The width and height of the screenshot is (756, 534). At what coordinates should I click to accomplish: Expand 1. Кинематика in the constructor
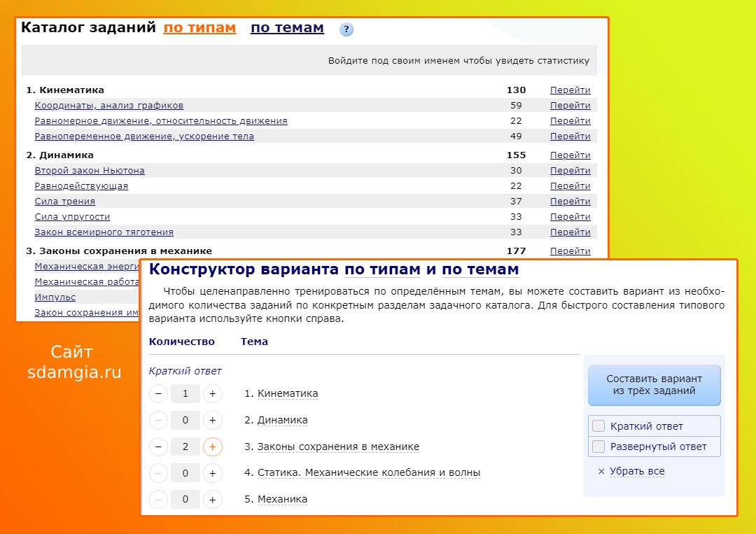(288, 394)
